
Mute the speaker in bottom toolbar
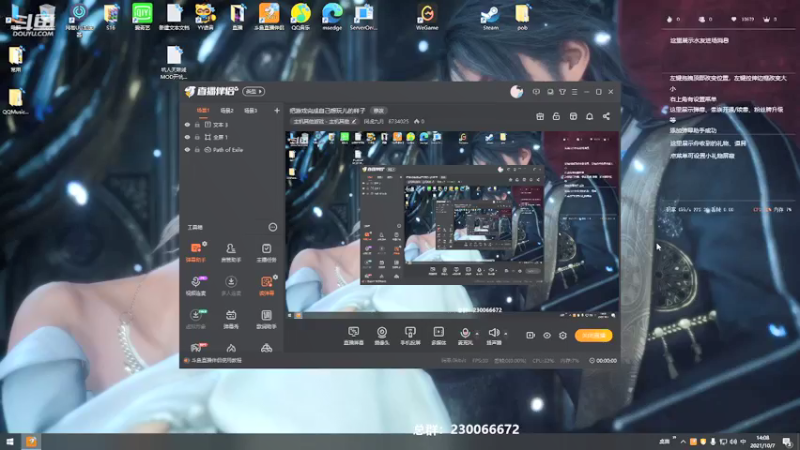[494, 336]
